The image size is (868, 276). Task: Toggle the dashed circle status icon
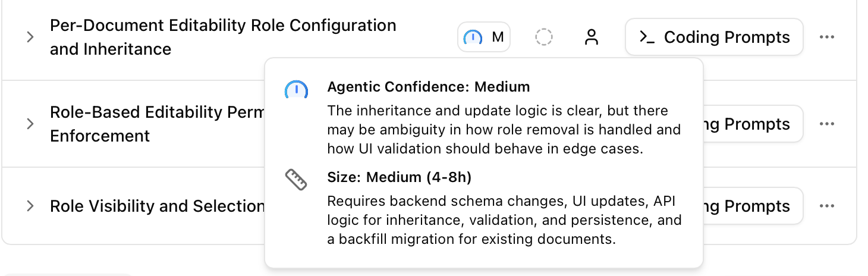pos(543,37)
